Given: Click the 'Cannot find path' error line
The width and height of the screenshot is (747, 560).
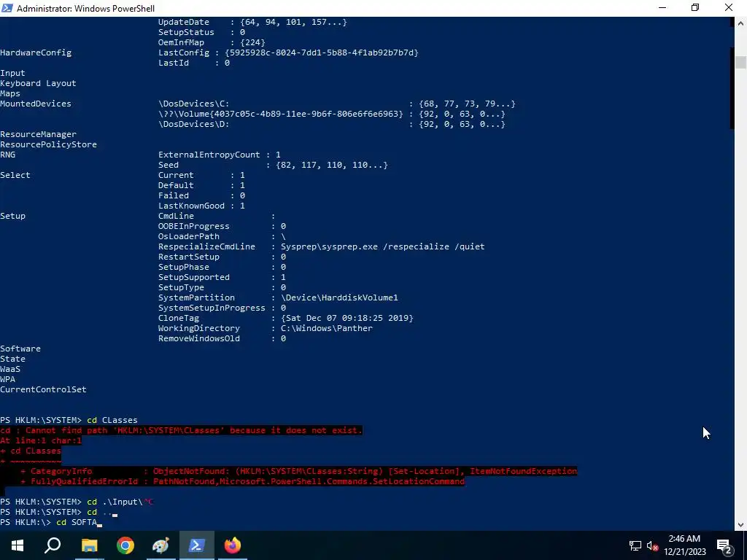Looking at the screenshot, I should pos(182,430).
